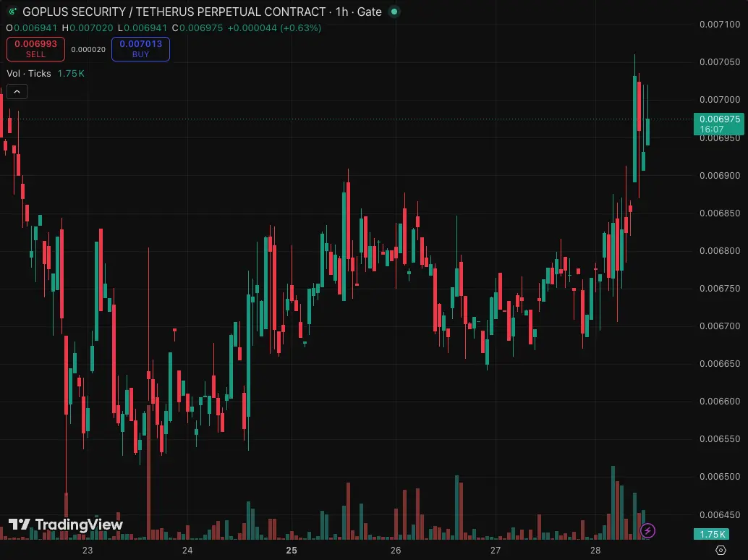Click the 0.006850 price axis label
Viewport: 748px width, 560px height.
[x=720, y=213]
